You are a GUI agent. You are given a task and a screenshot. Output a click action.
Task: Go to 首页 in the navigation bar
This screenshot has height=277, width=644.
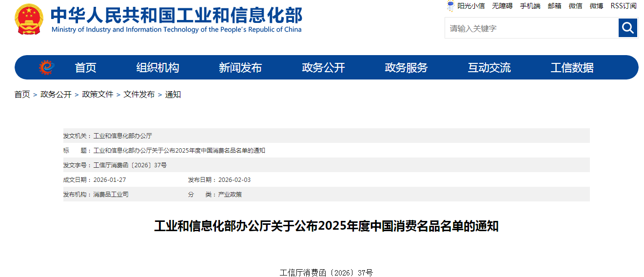click(x=86, y=68)
